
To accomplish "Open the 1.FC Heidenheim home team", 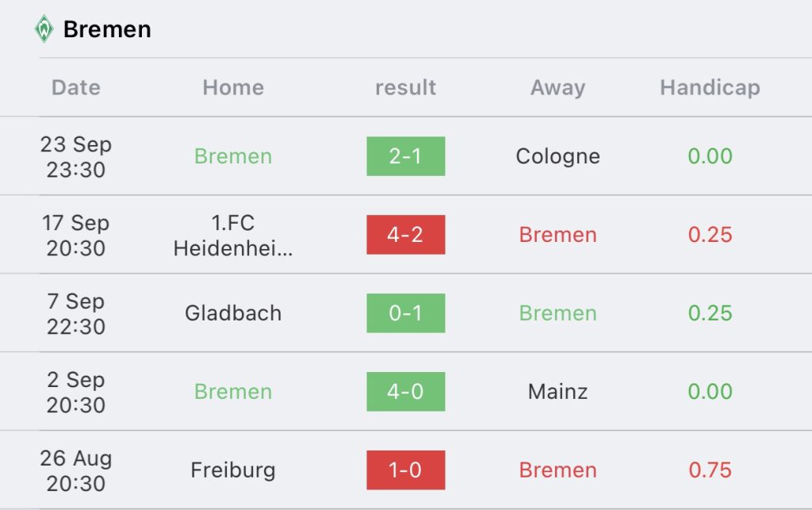I will point(233,235).
